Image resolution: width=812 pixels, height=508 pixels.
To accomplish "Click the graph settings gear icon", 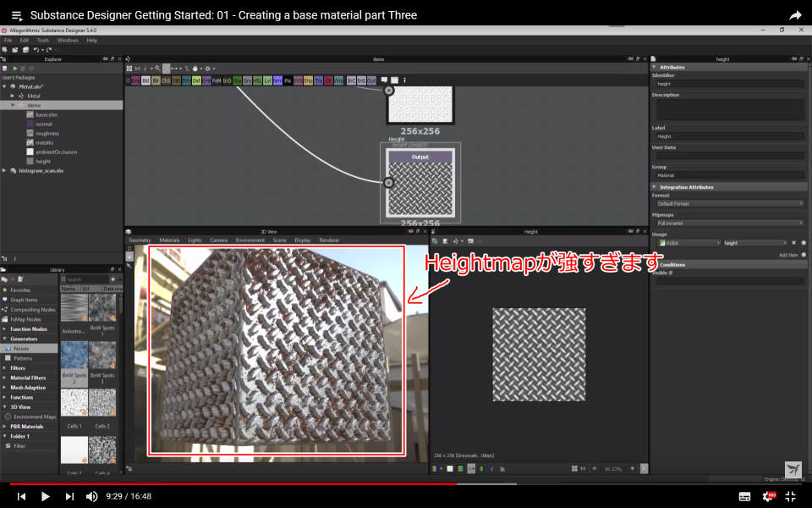I will [x=208, y=69].
